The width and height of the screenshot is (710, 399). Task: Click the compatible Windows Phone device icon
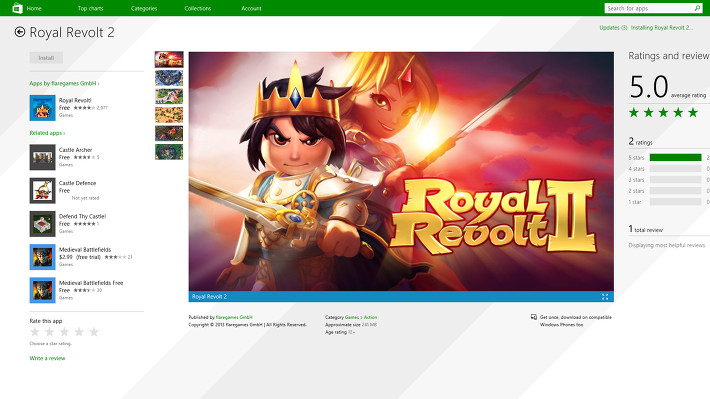click(x=534, y=317)
